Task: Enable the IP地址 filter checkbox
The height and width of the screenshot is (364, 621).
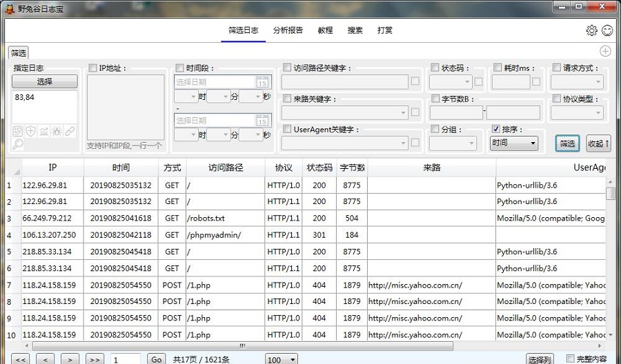Action: coord(92,68)
